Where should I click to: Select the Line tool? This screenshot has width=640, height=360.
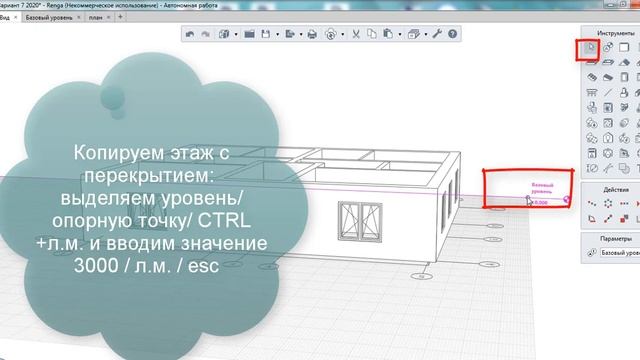608,93
